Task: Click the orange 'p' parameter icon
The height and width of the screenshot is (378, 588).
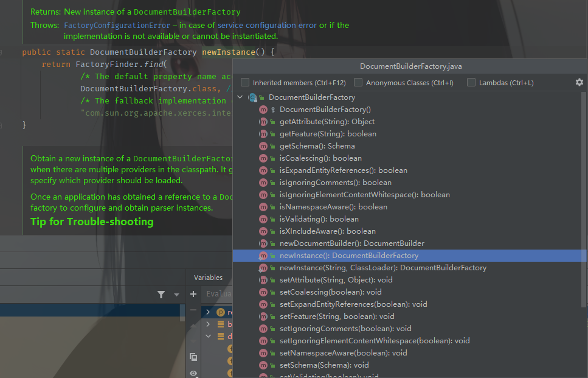Action: [x=221, y=312]
